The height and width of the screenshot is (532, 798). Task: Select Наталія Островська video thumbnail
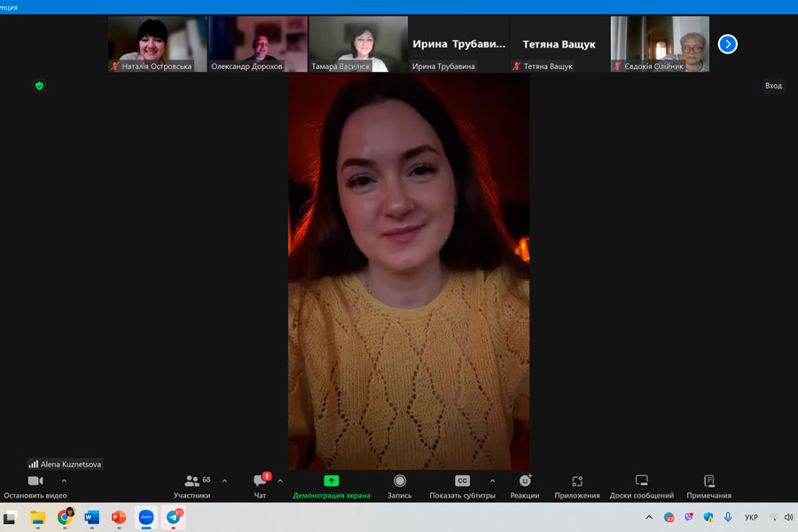157,43
